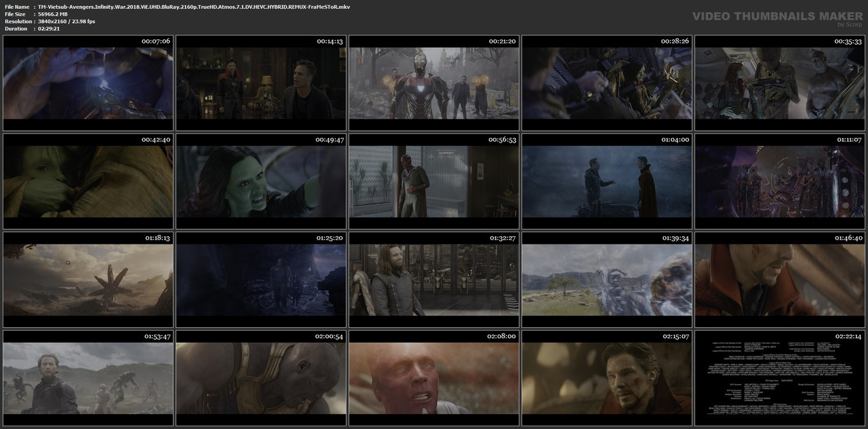Click the 00:07:06 timestamp text
The height and width of the screenshot is (429, 868).
pyautogui.click(x=156, y=41)
